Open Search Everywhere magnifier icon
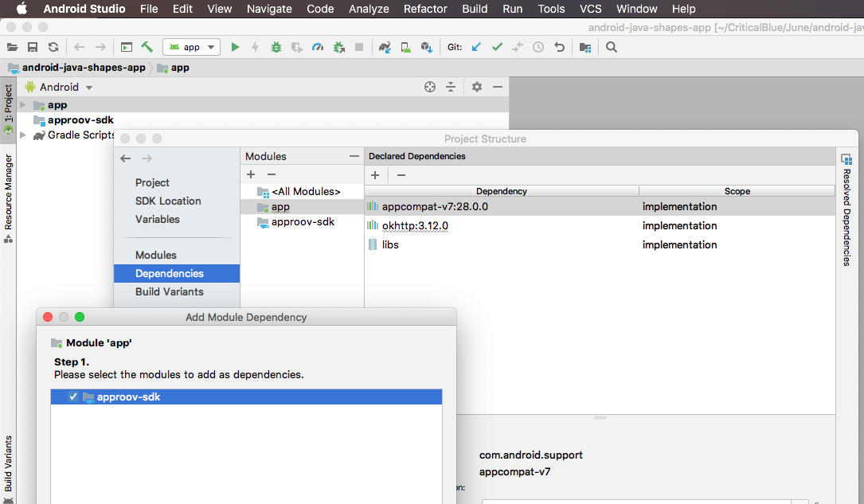 coord(611,47)
